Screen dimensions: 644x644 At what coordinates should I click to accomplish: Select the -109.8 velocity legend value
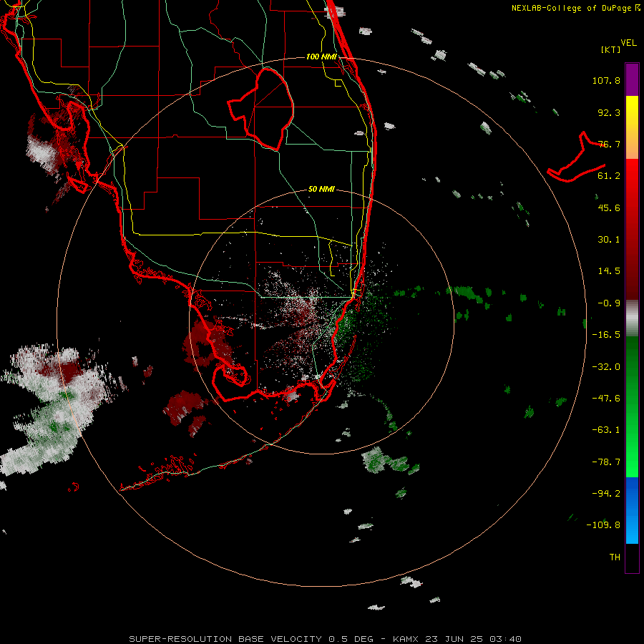(x=603, y=525)
